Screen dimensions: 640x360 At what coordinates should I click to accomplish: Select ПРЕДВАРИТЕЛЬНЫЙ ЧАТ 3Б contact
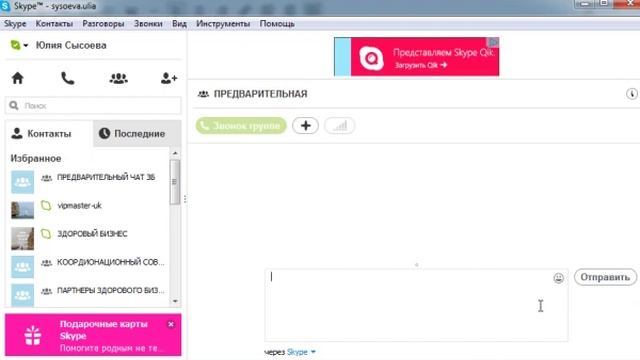(x=88, y=182)
